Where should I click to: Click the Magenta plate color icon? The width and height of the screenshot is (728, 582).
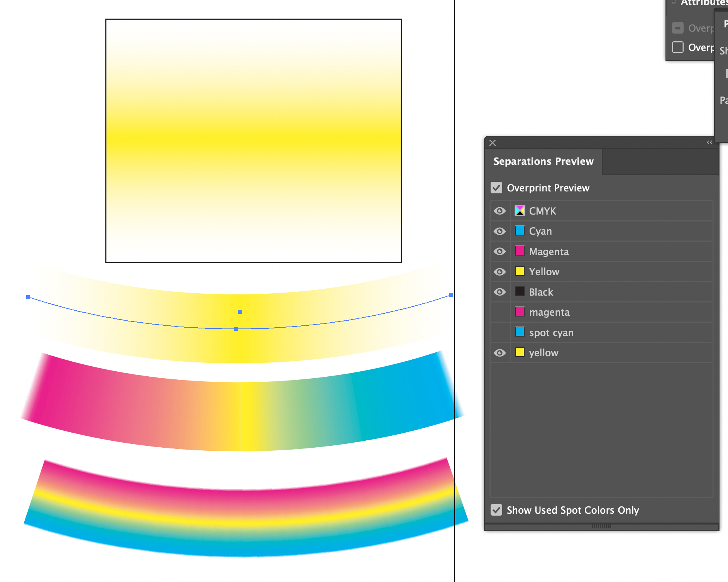(520, 251)
